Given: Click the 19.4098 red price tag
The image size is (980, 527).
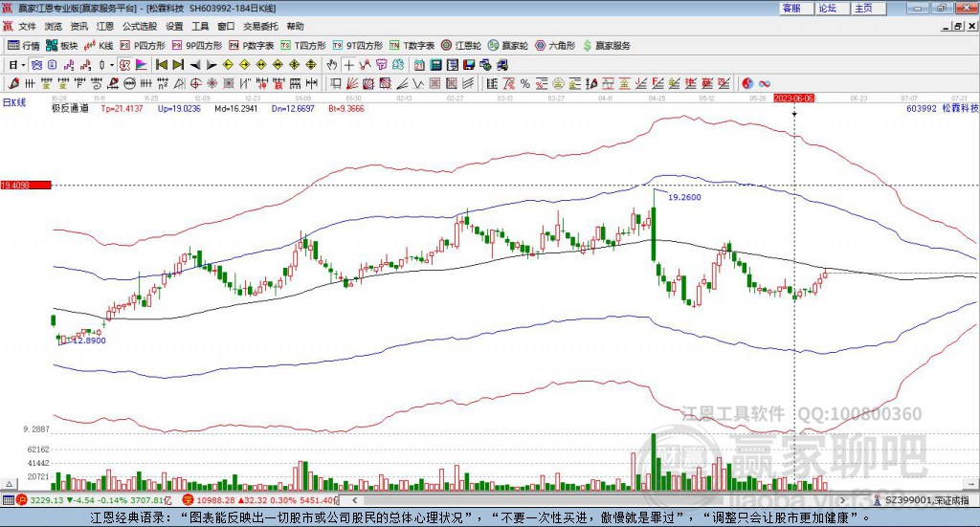Looking at the screenshot, I should click(26, 186).
